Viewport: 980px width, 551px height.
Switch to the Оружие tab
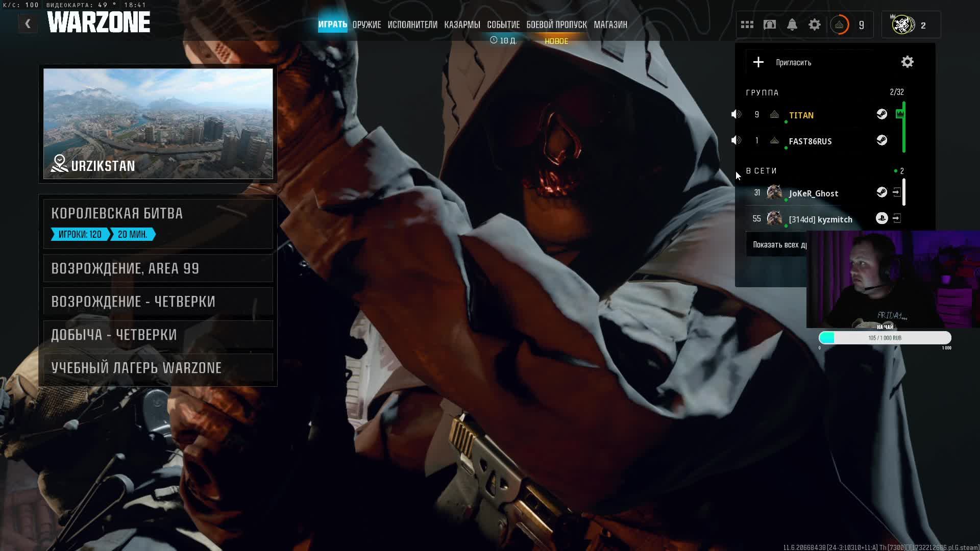click(366, 24)
